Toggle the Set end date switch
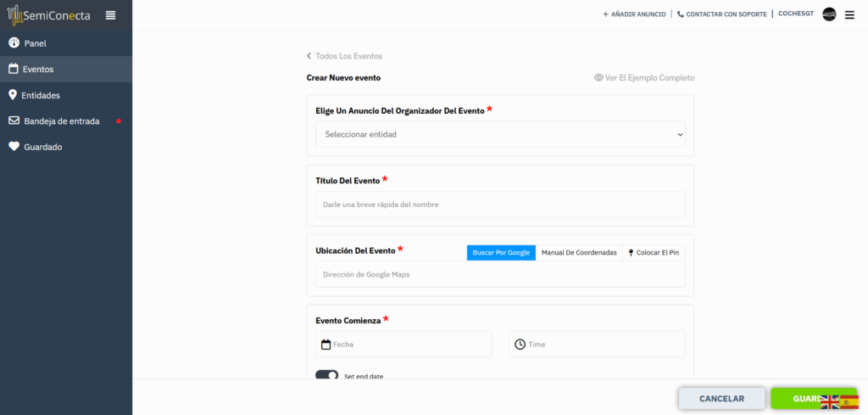The width and height of the screenshot is (868, 415). (x=326, y=375)
